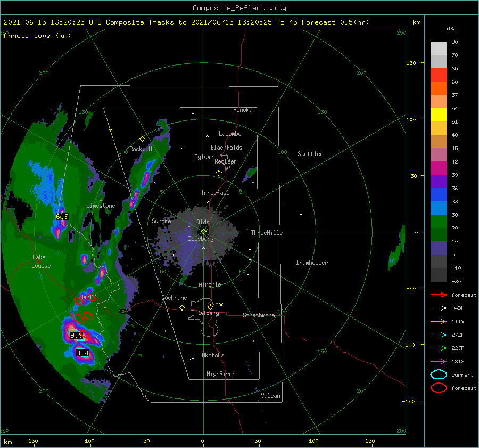Select the storm top label 8.4

[x=82, y=353]
